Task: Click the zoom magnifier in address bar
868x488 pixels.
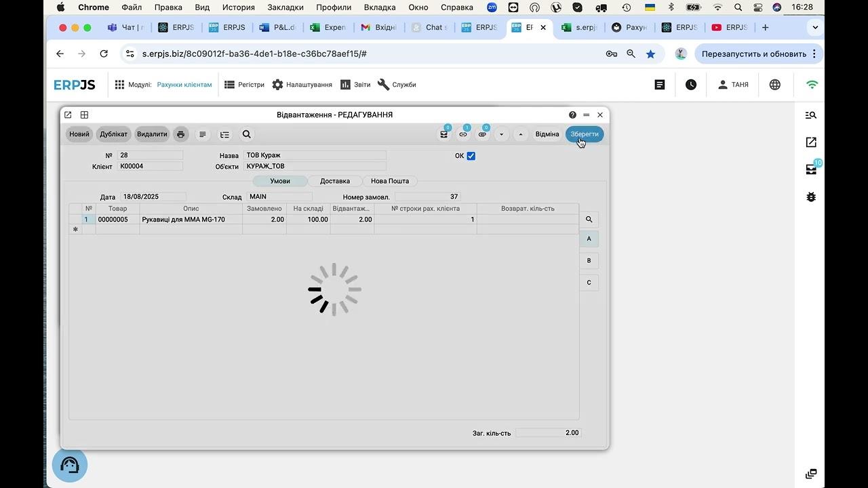Action: [x=631, y=54]
